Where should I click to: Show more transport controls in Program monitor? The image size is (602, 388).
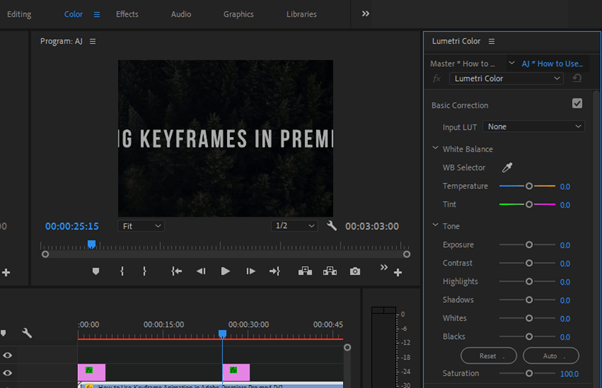pos(384,267)
